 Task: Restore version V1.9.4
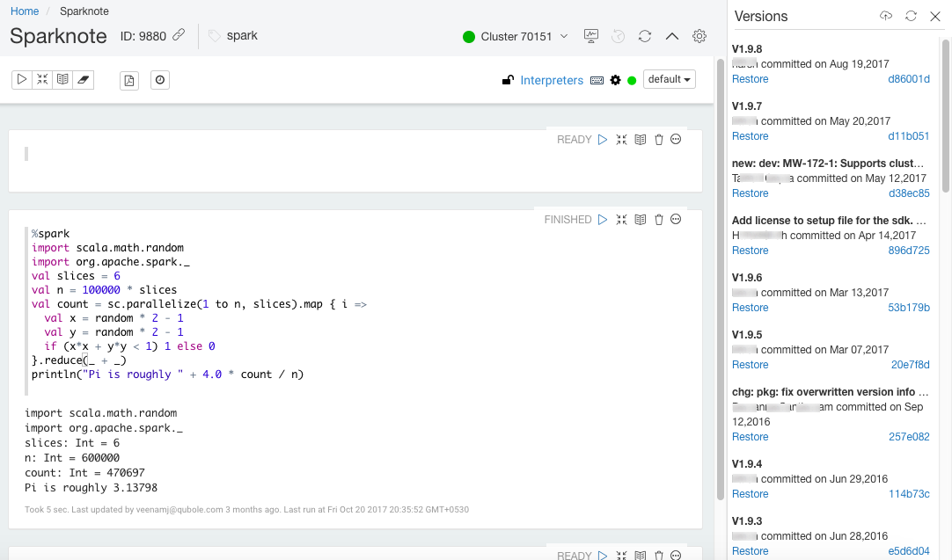(x=750, y=494)
